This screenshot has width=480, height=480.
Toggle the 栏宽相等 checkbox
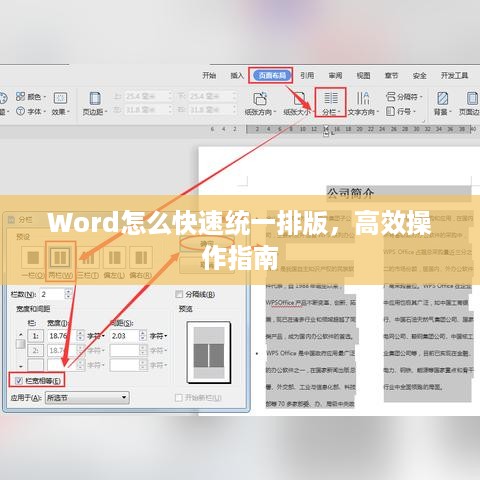pyautogui.click(x=19, y=381)
